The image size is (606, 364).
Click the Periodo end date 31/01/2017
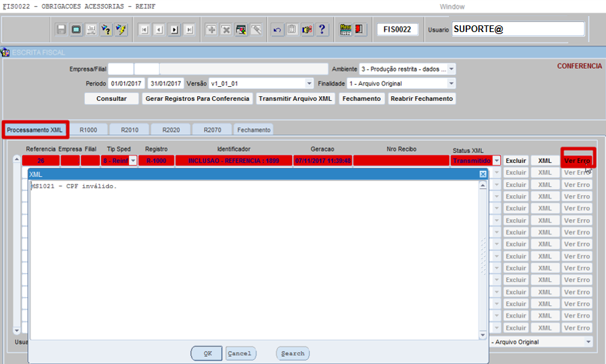click(166, 83)
